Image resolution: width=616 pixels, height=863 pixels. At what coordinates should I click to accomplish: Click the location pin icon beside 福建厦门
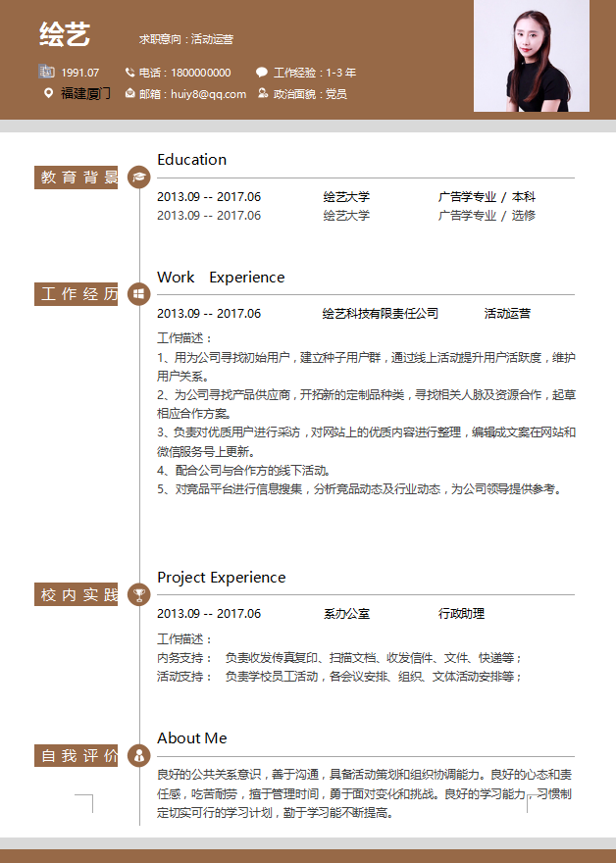tap(49, 93)
